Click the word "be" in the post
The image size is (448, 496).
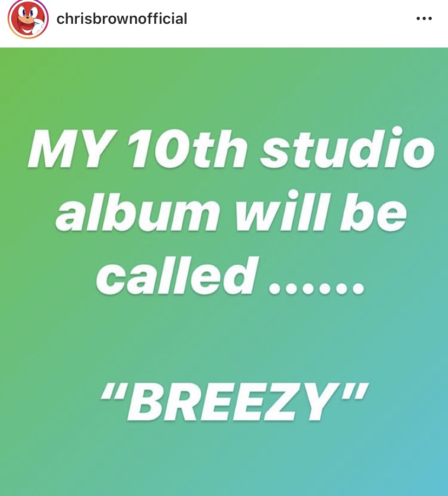(x=373, y=211)
